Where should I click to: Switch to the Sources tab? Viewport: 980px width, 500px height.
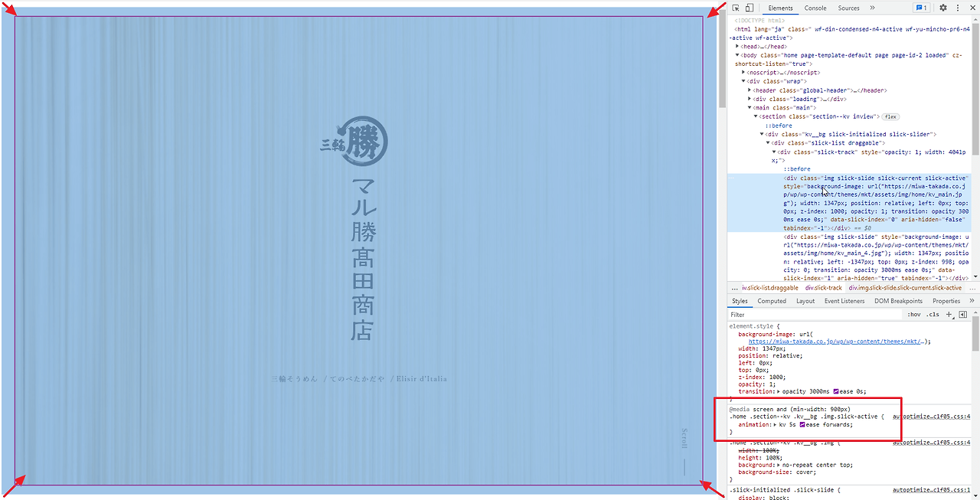point(848,8)
